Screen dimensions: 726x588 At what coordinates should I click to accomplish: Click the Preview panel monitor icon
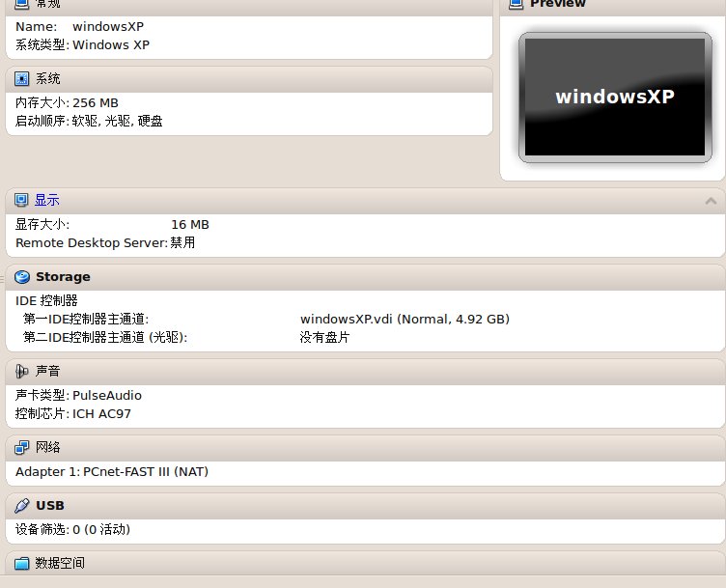point(516,4)
